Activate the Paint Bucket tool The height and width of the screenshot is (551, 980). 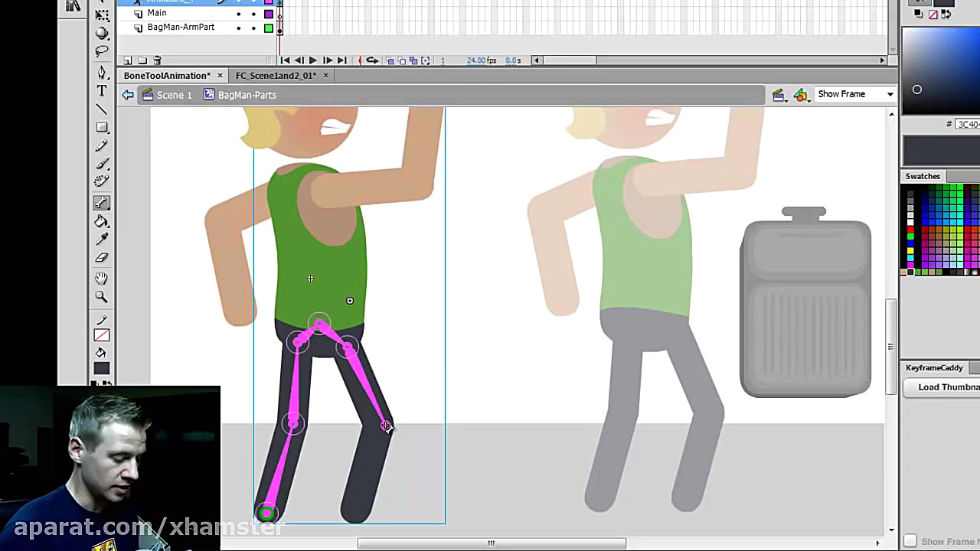click(102, 223)
